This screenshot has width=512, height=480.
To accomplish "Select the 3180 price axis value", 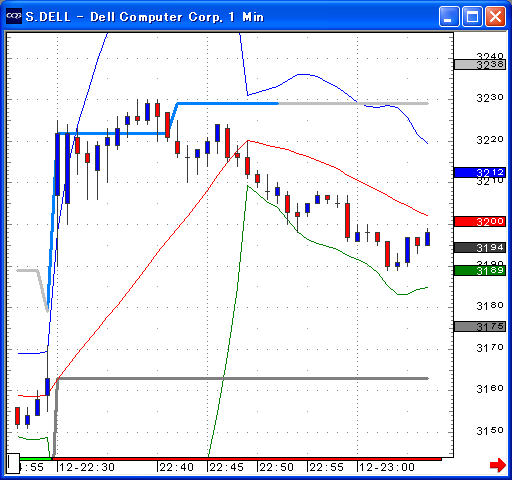I will [x=490, y=306].
